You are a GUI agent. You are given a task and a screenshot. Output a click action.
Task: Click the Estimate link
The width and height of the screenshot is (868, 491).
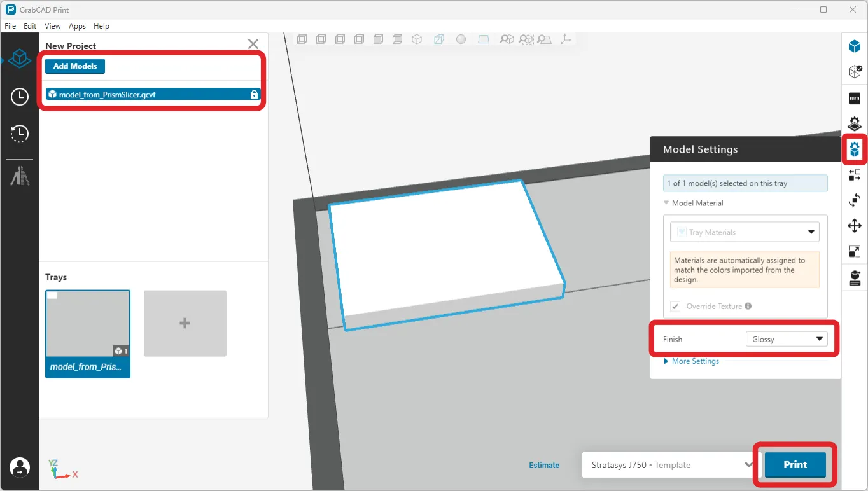(543, 465)
